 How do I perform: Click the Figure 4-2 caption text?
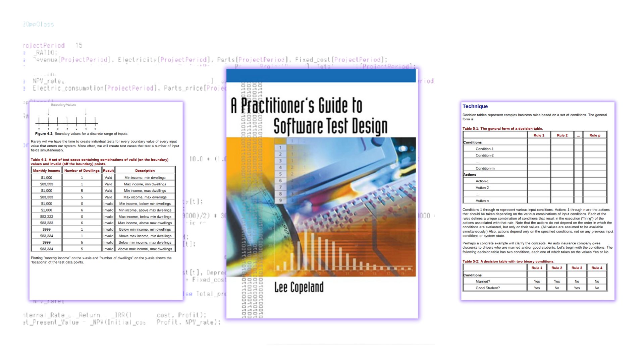pyautogui.click(x=82, y=134)
